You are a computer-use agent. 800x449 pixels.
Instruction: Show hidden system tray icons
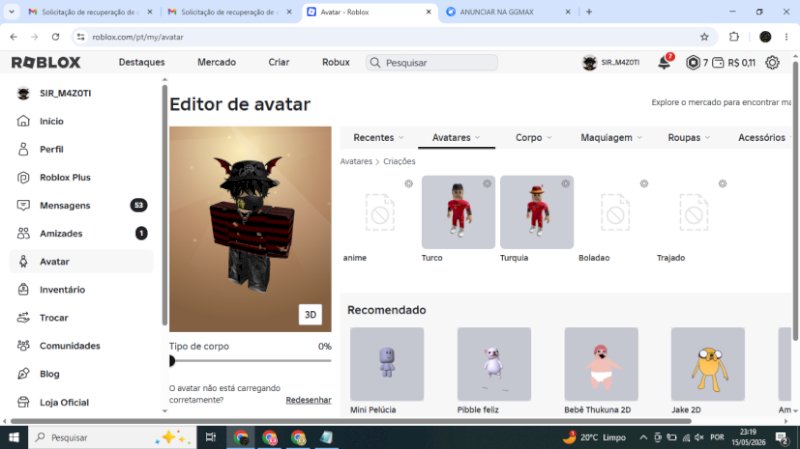click(x=643, y=437)
